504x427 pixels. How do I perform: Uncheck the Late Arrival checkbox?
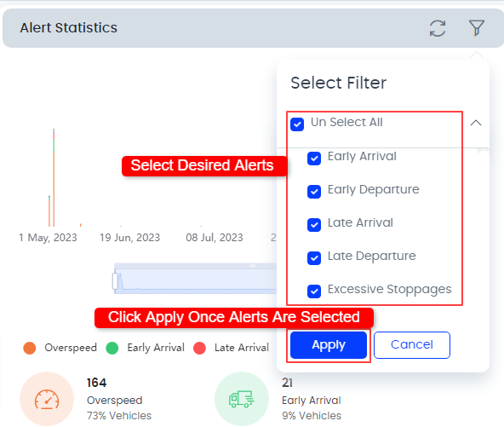pos(314,225)
